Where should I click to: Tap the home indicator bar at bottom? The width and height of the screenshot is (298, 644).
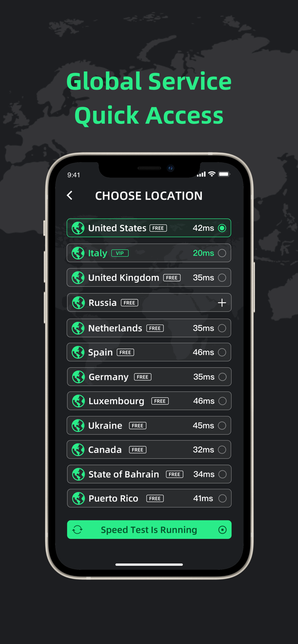(x=149, y=565)
